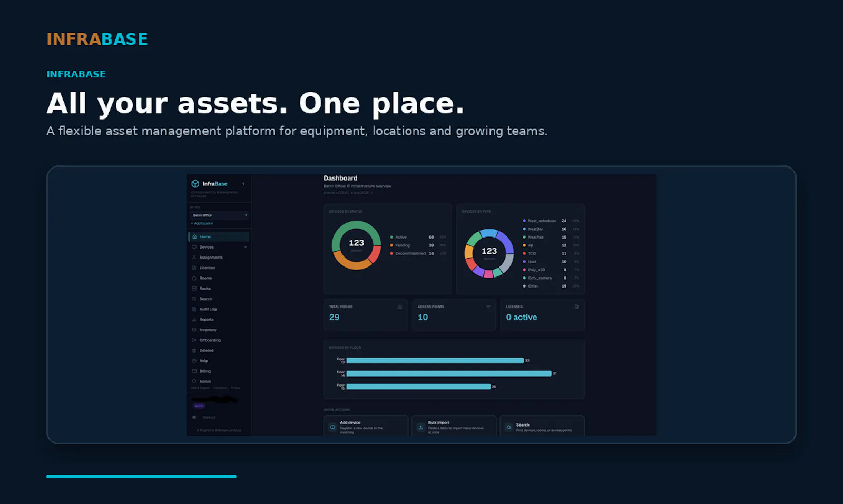Image resolution: width=843 pixels, height=504 pixels.
Task: Click the home icon on Total Rooms card
Action: pos(400,307)
